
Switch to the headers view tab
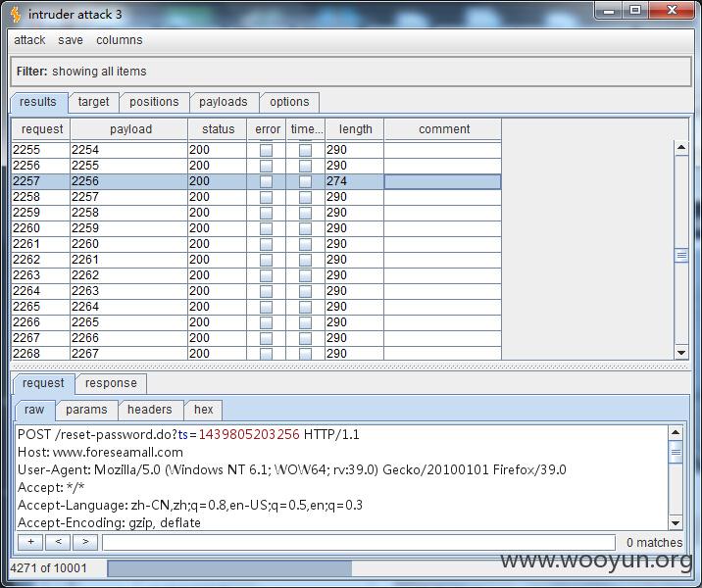click(x=150, y=410)
